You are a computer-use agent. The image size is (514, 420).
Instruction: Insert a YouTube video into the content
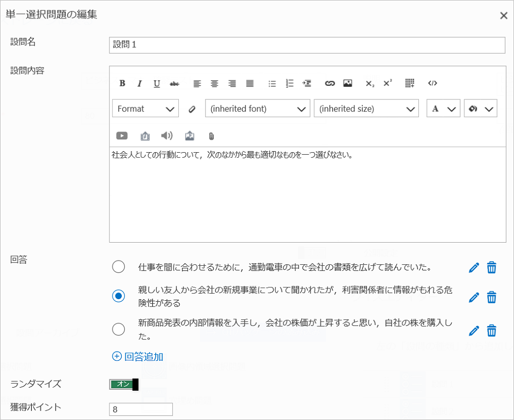click(x=122, y=136)
